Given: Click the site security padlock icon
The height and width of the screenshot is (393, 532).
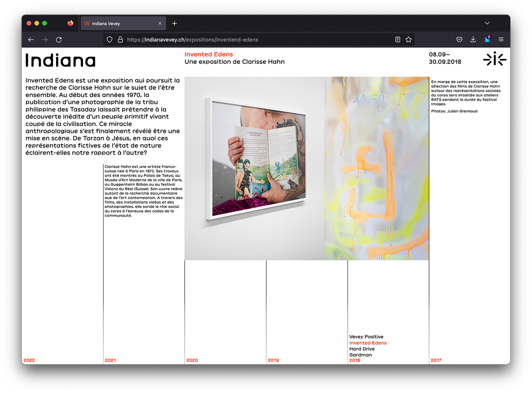Looking at the screenshot, I should (x=120, y=40).
